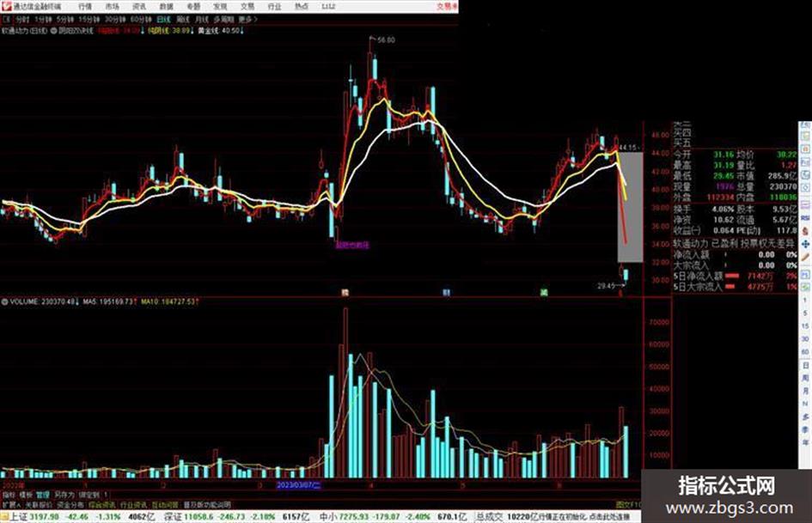The image size is (812, 523).
Task: Select the 季 period shortcut in right sidebar
Action: pos(805,429)
